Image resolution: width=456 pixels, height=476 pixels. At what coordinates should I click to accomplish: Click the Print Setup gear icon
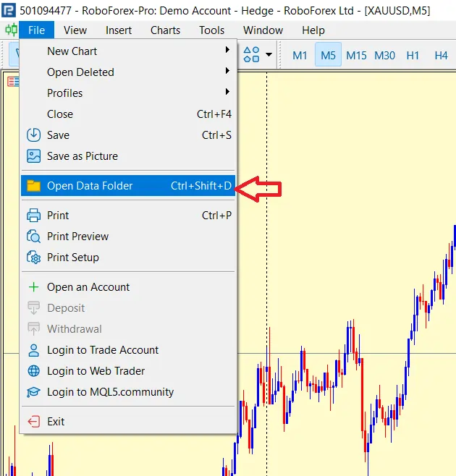tap(33, 258)
